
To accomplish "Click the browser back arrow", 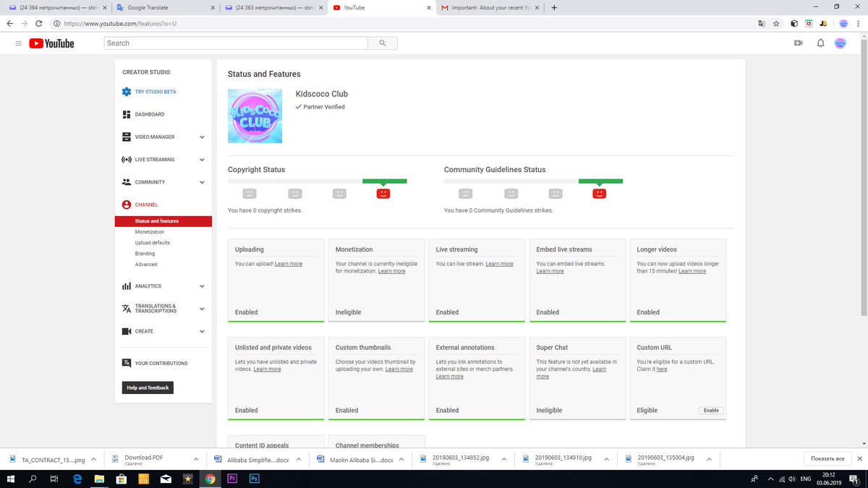I will [x=9, y=23].
